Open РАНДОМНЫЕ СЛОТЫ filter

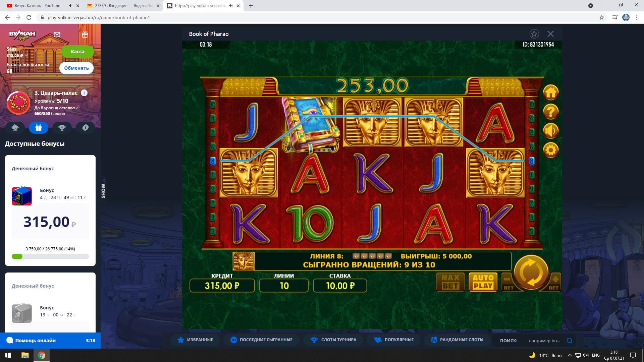click(457, 340)
